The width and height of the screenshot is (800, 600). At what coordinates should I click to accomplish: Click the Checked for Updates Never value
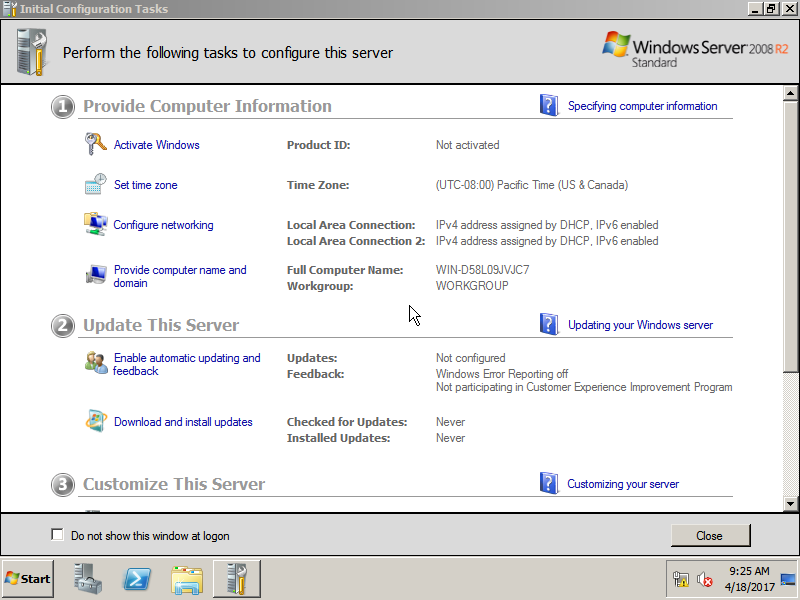coord(450,422)
